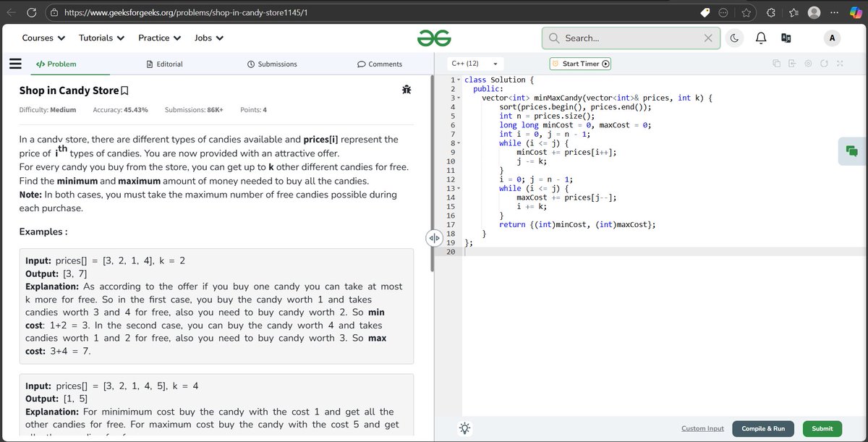868x442 pixels.
Task: Click the 'Submissions: 86K+' text
Action: pyautogui.click(x=194, y=110)
